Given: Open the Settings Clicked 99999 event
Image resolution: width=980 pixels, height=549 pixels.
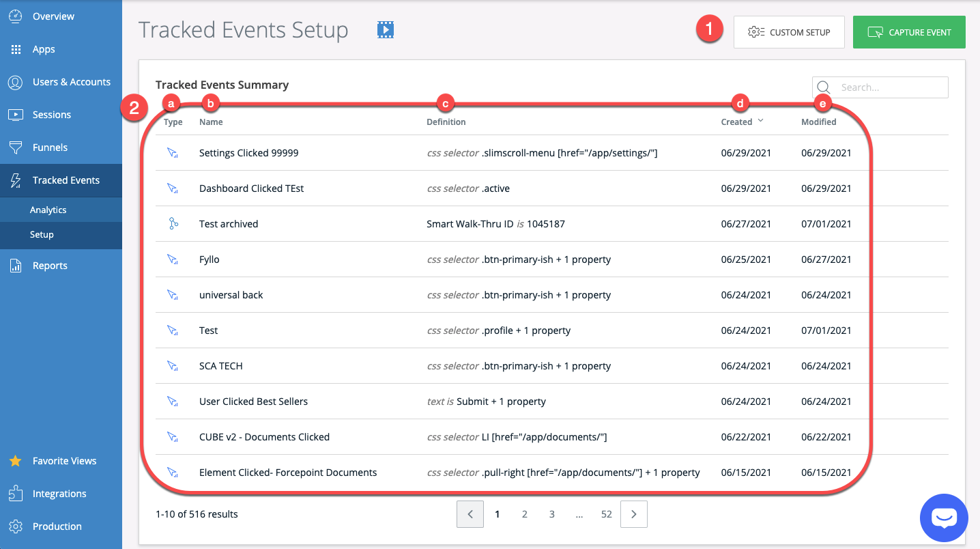Looking at the screenshot, I should [248, 153].
